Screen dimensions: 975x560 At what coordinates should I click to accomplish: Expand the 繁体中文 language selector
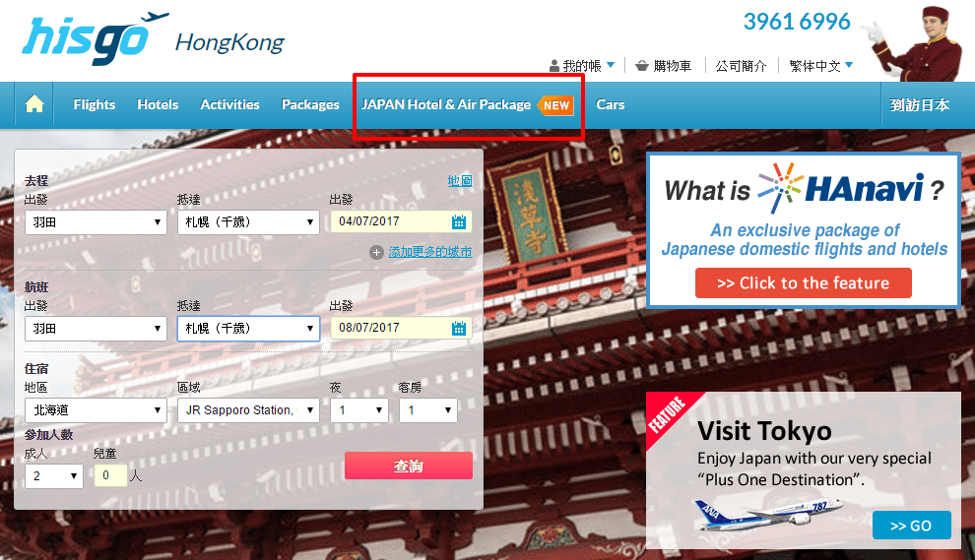click(820, 66)
